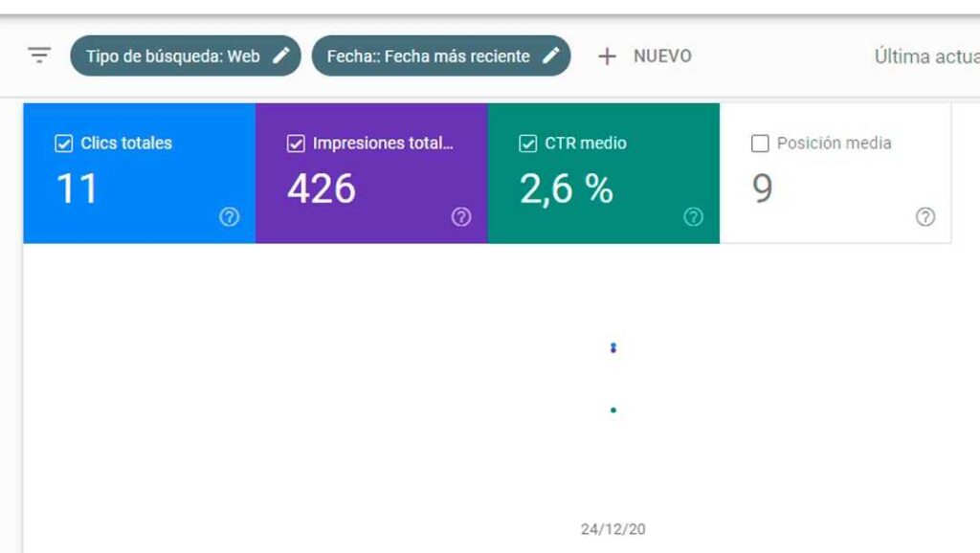The image size is (980, 553).
Task: Click the teal data point in chart
Action: (x=613, y=410)
